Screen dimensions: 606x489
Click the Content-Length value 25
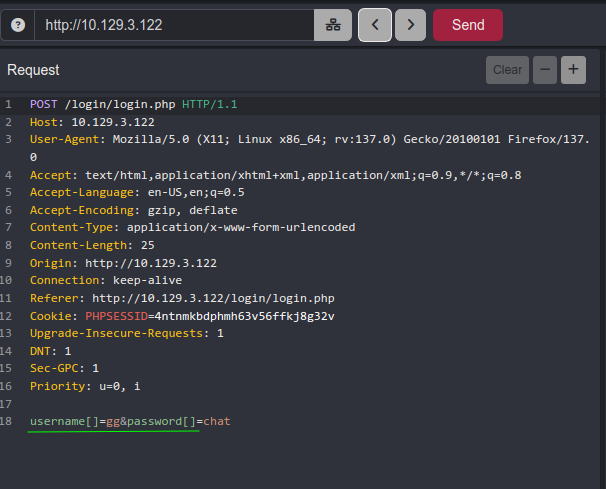(x=147, y=245)
